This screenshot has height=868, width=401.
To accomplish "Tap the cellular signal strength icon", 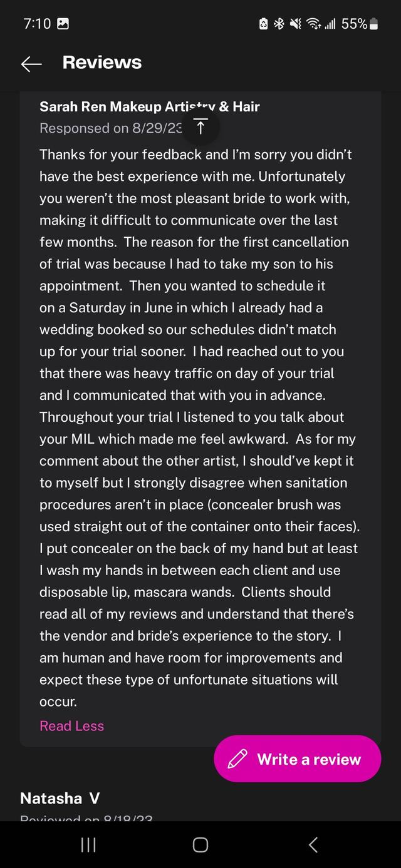I will pyautogui.click(x=330, y=24).
